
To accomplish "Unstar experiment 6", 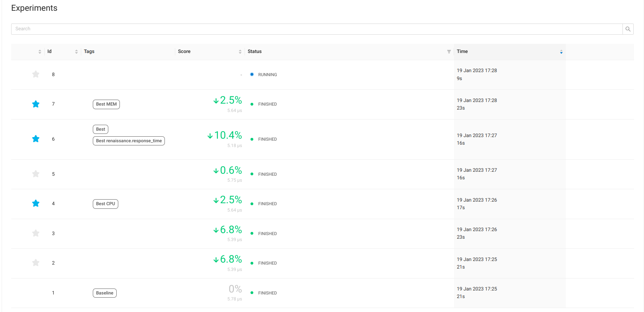I will coord(36,139).
